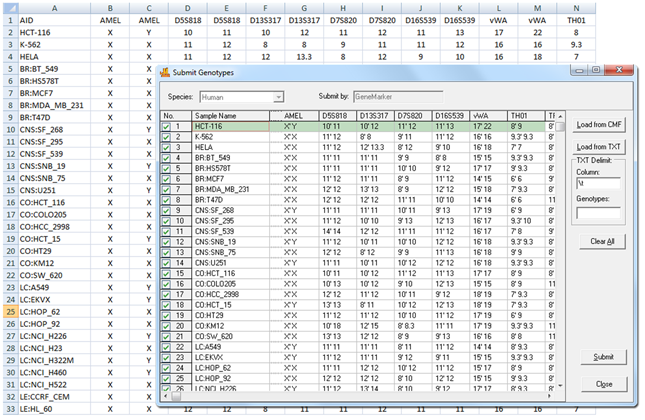
Task: Uncheck the row 4 BR:BT_549 checkbox
Action: 166,158
